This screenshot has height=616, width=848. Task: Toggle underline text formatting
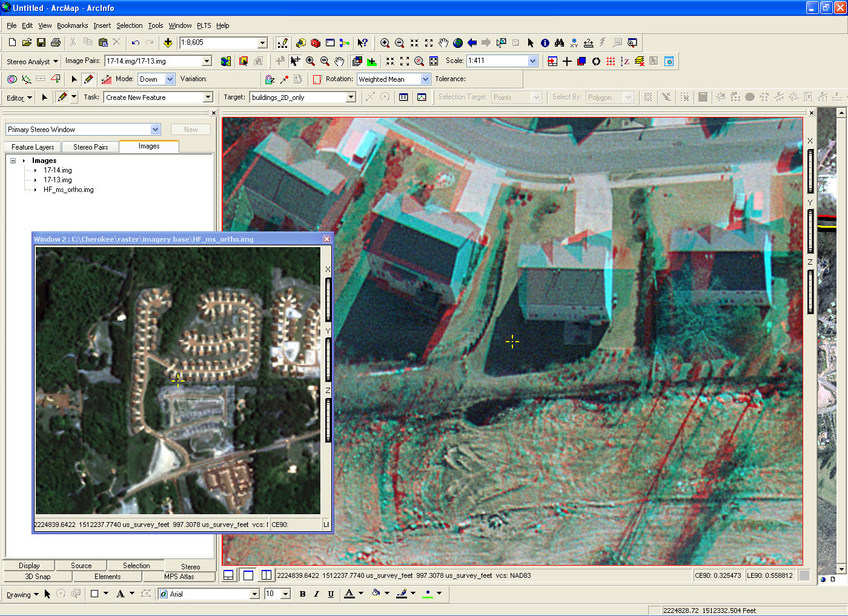tap(331, 594)
